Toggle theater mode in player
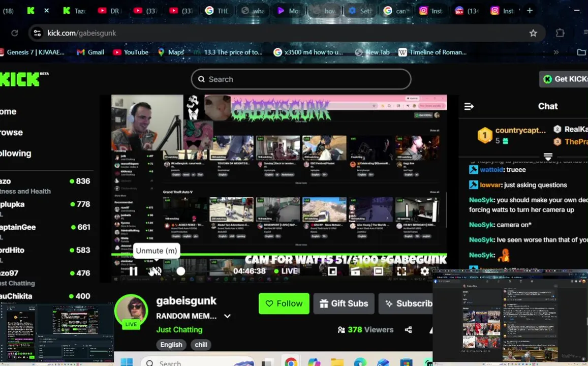This screenshot has height=366, width=588. click(379, 271)
